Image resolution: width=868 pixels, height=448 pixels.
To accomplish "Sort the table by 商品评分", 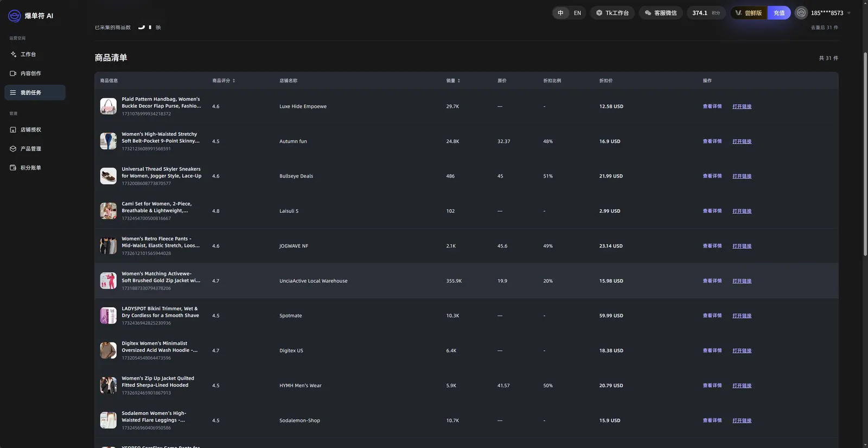I will (224, 80).
